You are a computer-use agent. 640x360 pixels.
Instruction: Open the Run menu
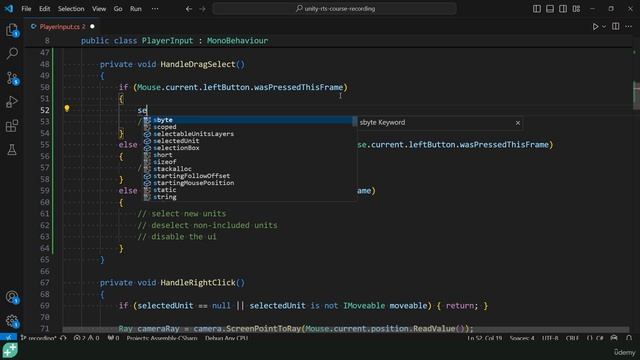pyautogui.click(x=136, y=9)
